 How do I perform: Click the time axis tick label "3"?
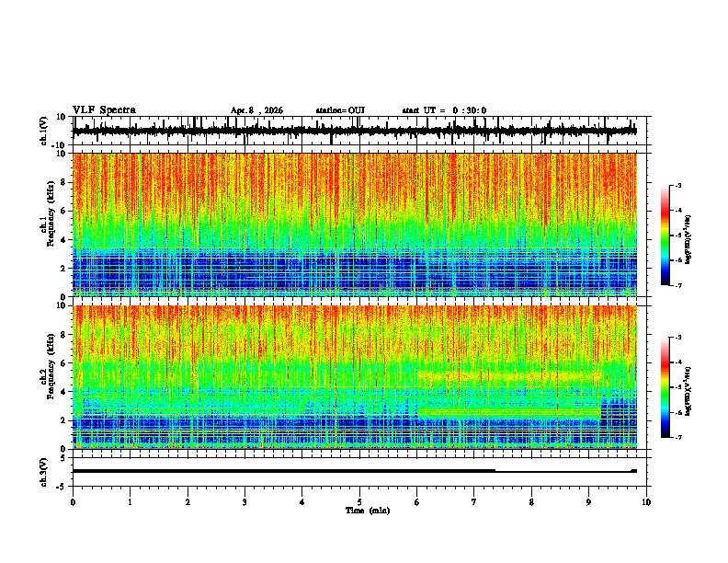(x=245, y=502)
